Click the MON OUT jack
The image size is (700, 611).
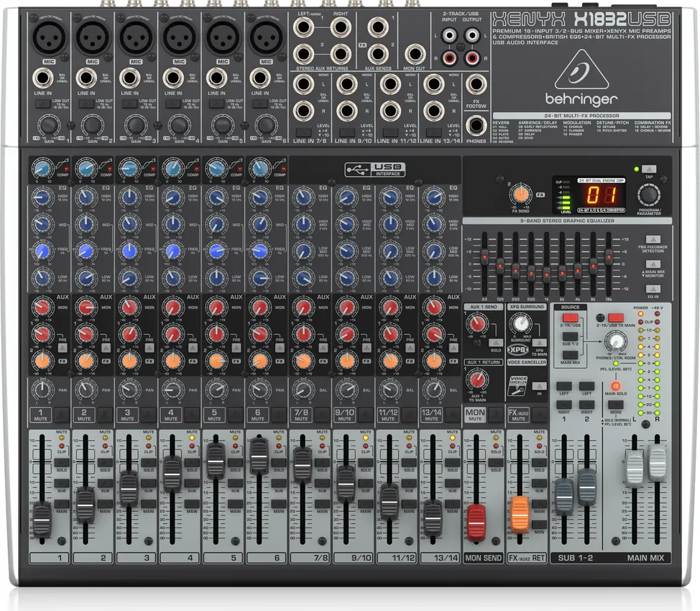coord(415,55)
